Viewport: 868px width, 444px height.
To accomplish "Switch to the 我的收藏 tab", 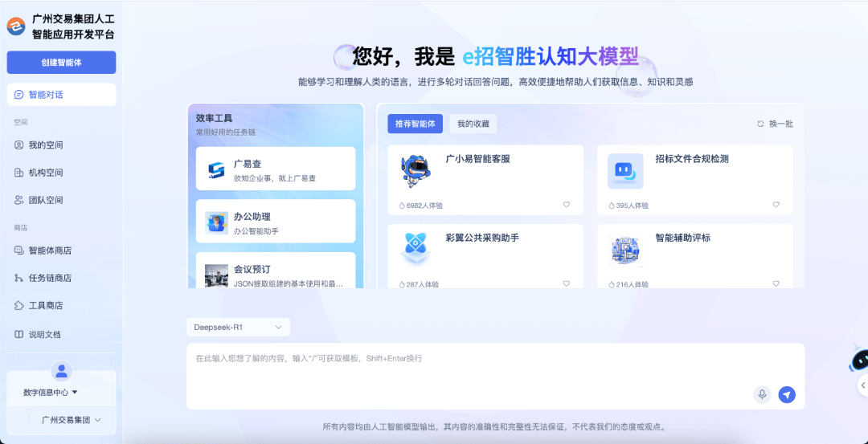I will click(473, 124).
